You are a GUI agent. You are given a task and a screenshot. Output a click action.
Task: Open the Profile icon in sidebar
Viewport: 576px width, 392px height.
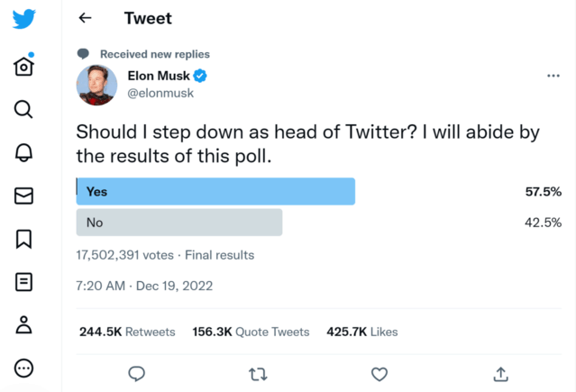coord(24,325)
